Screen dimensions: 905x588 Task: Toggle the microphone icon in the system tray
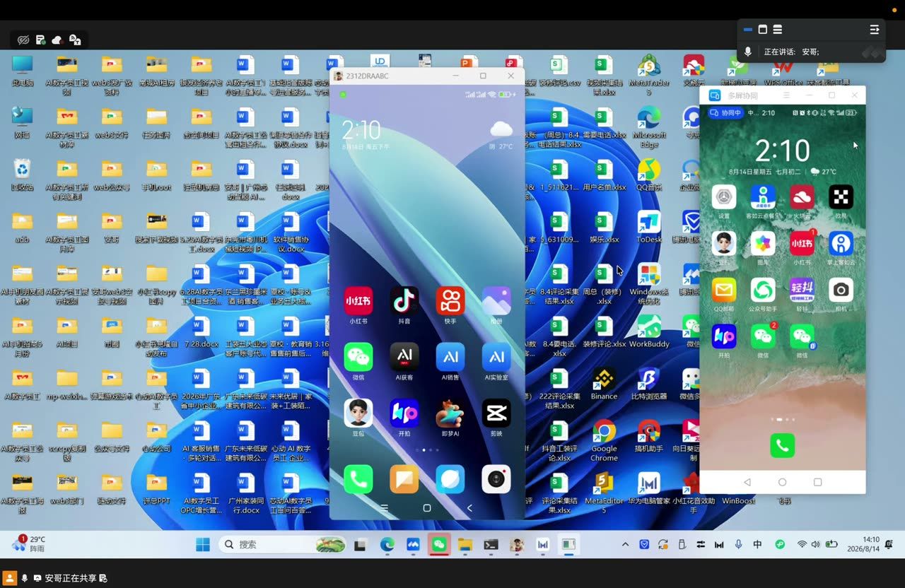[738, 544]
